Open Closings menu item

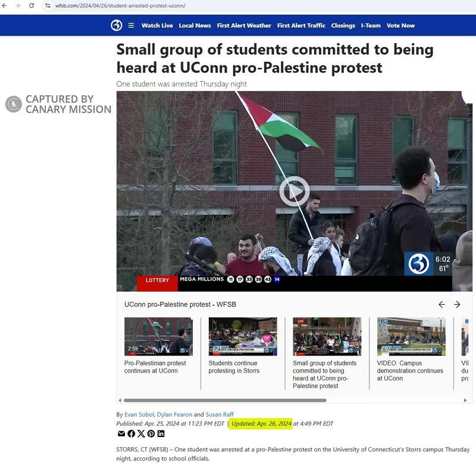pyautogui.click(x=343, y=26)
